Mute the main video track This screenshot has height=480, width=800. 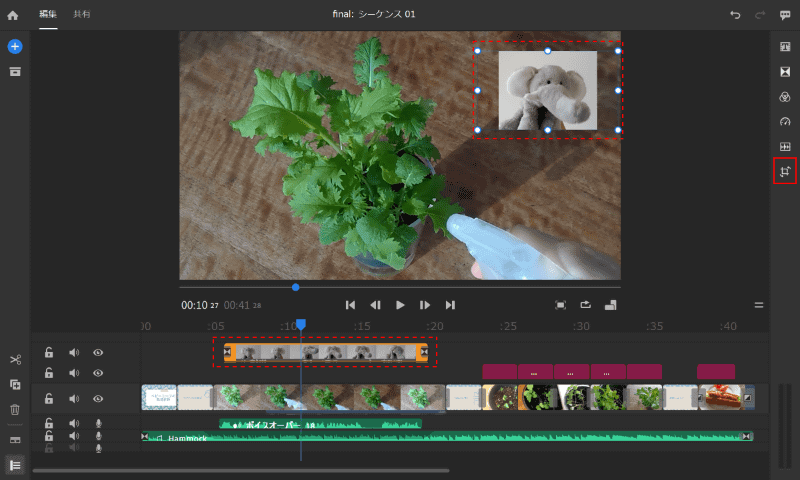click(x=74, y=398)
